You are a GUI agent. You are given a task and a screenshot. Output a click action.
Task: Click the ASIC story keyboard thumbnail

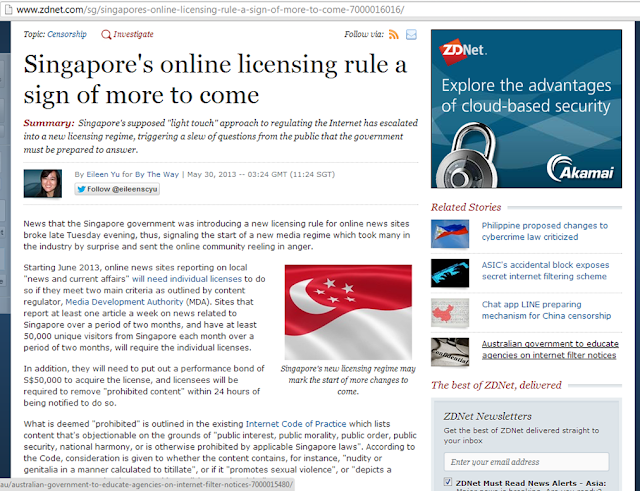click(450, 273)
